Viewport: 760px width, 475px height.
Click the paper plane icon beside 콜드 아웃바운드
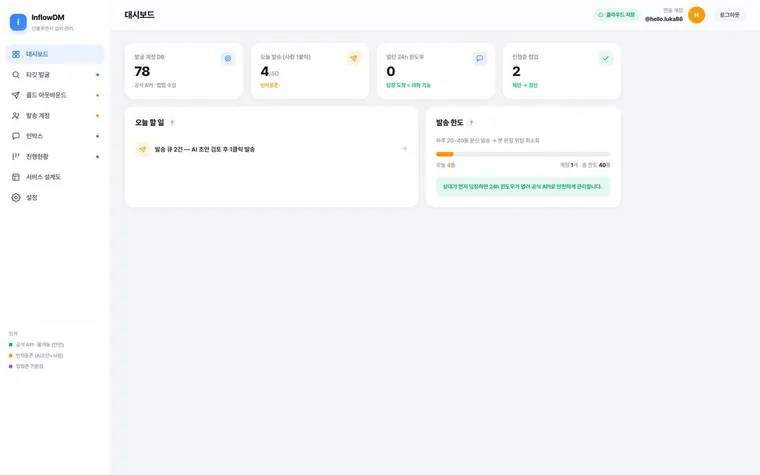pyautogui.click(x=16, y=95)
